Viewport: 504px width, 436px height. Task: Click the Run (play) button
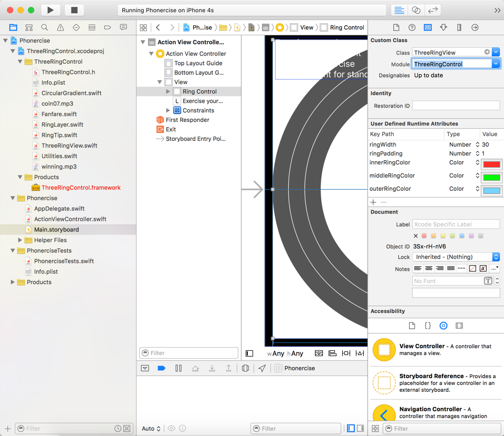pyautogui.click(x=50, y=10)
